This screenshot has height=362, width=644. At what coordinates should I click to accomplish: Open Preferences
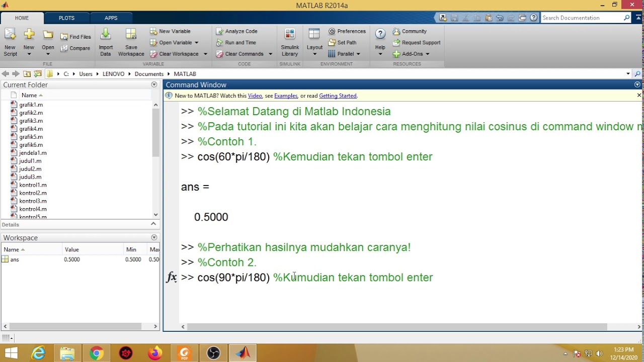click(x=347, y=31)
